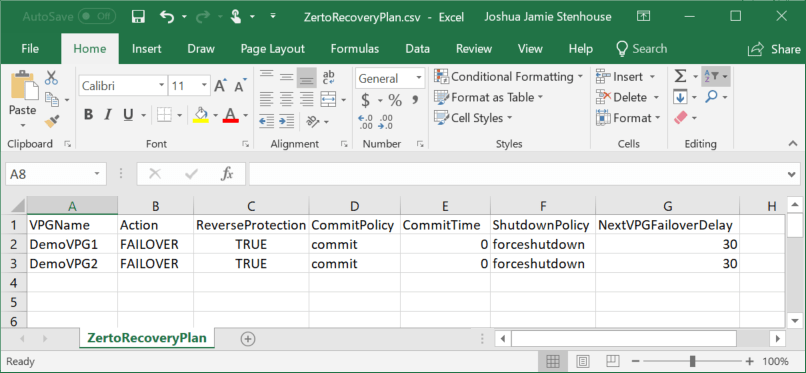This screenshot has width=806, height=373.
Task: Apply Comma Style format
Action: 415,100
